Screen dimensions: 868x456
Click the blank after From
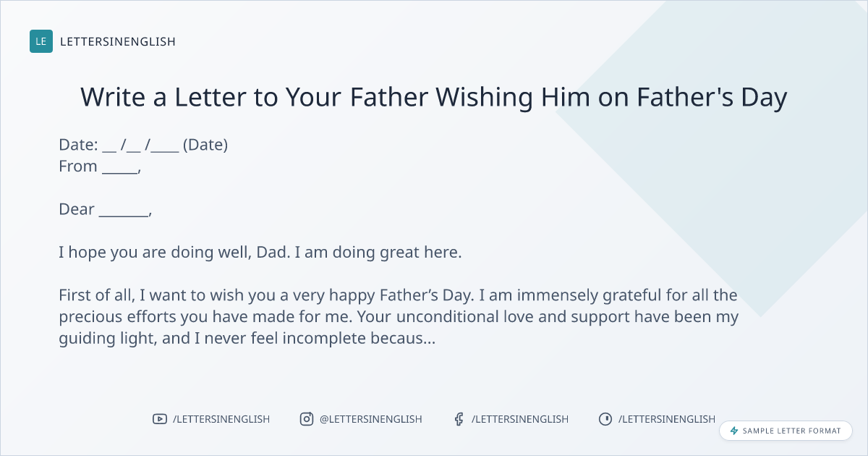119,168
